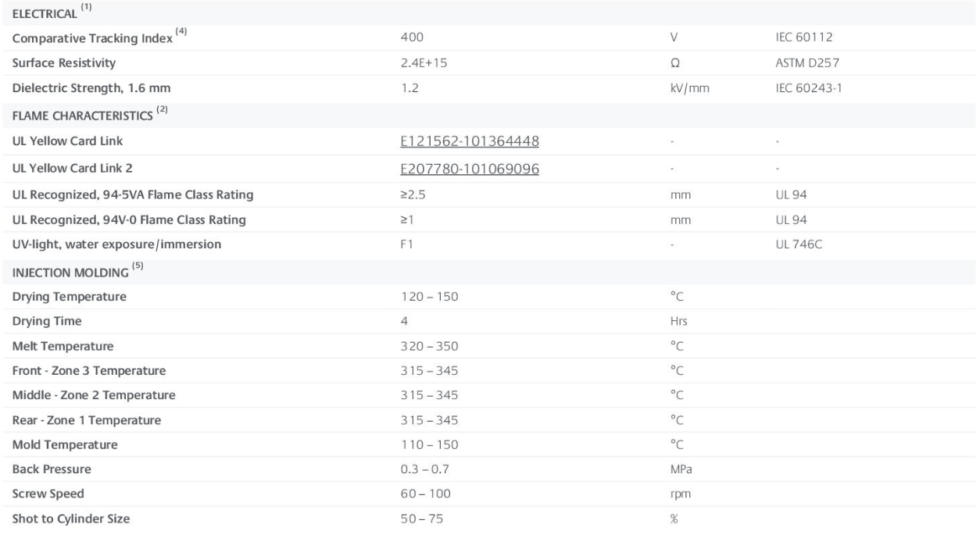Image resolution: width=980 pixels, height=549 pixels.
Task: Select the 94-5VA Flame Class Rating label
Action: pos(133,194)
